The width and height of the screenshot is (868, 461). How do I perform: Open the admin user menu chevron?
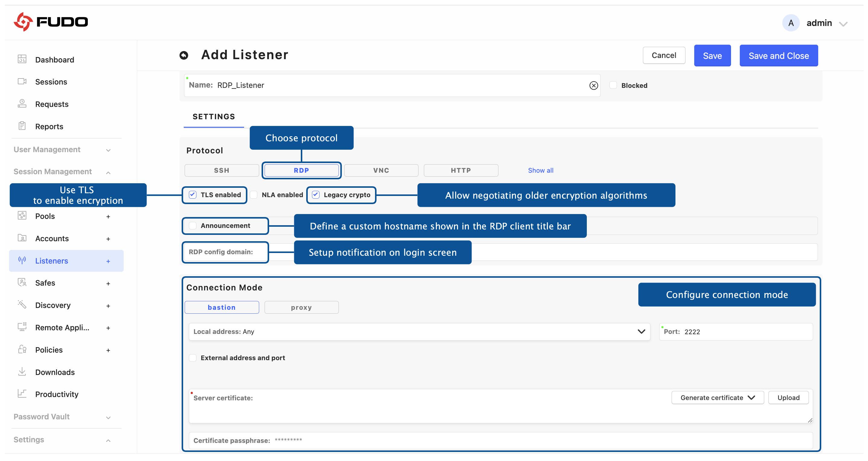click(x=843, y=24)
